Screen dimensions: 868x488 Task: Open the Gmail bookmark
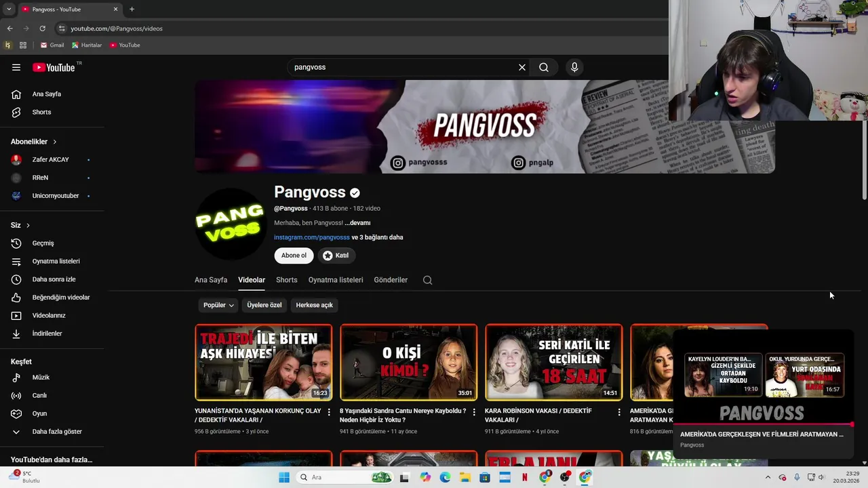coord(52,45)
